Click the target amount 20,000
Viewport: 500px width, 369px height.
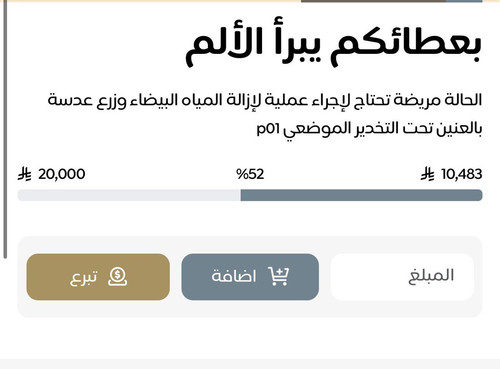click(62, 174)
